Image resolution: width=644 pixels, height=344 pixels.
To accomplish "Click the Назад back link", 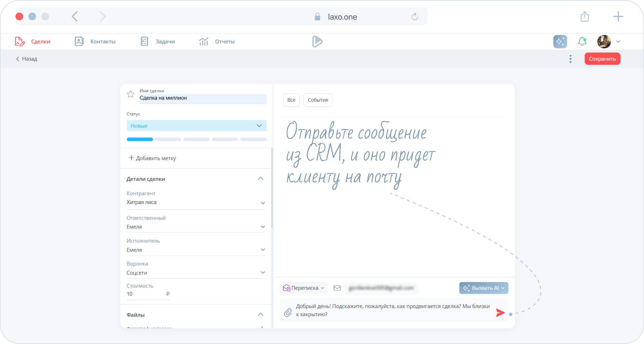I will point(27,59).
